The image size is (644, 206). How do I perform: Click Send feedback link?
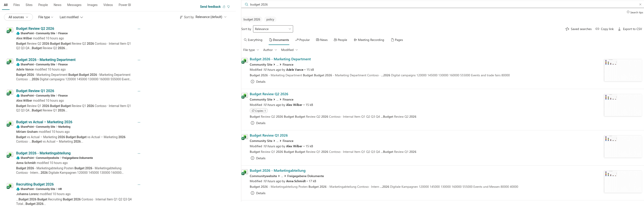tap(210, 7)
